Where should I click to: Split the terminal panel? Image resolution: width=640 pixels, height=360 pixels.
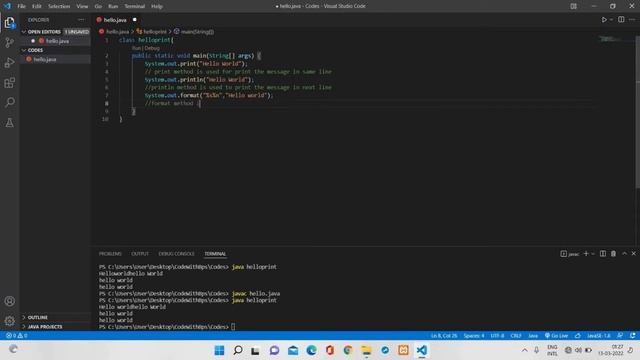pyautogui.click(x=602, y=253)
